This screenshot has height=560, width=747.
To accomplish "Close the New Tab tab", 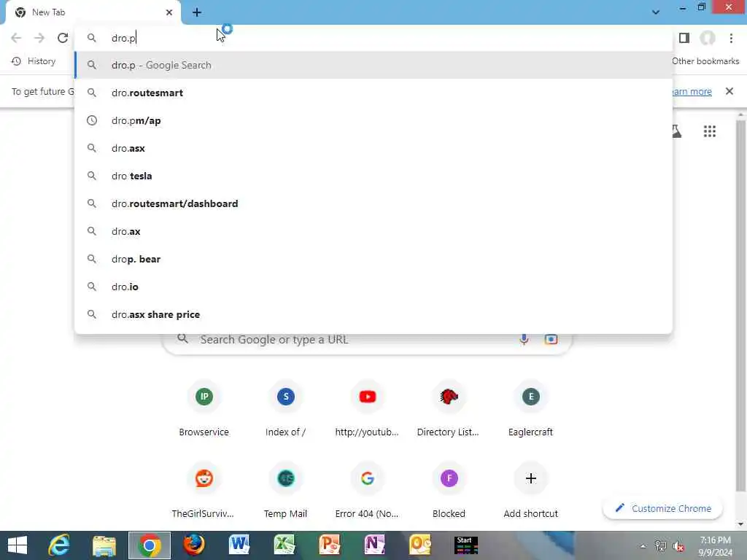I will pyautogui.click(x=169, y=12).
